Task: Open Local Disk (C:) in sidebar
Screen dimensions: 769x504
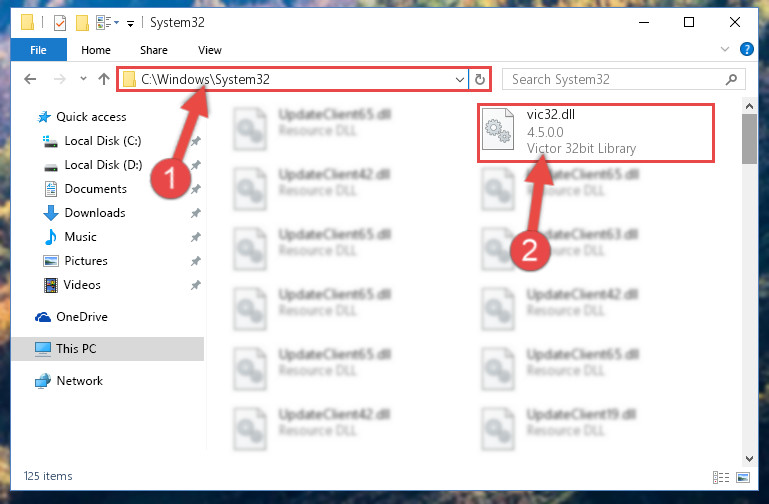Action: pos(103,141)
